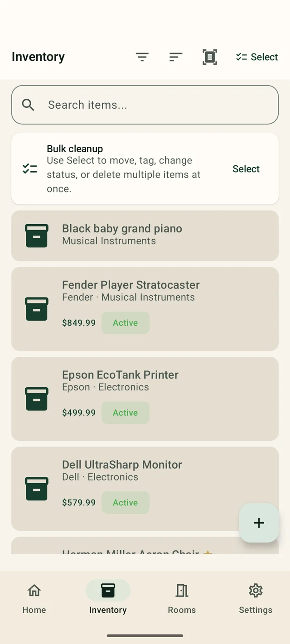Click the Dell UltraSharp Monitor box icon
290x644 pixels.
(37, 489)
